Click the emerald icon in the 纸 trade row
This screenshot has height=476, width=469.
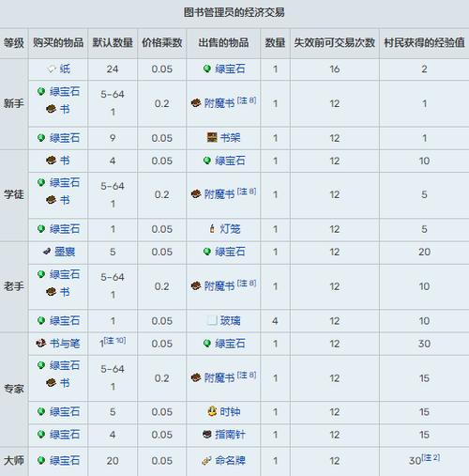coord(207,69)
